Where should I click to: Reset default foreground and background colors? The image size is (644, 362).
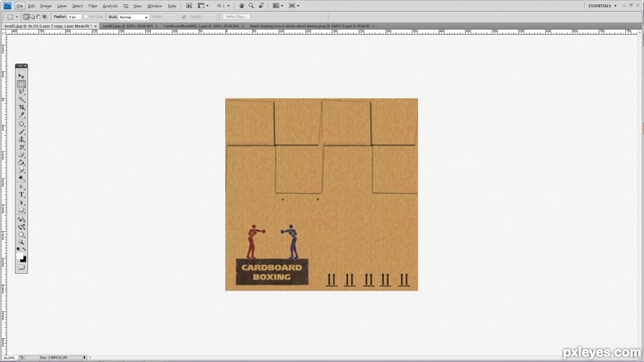click(18, 249)
